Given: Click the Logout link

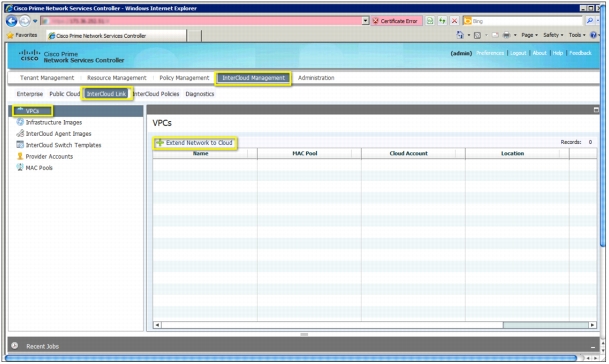Looking at the screenshot, I should (x=518, y=53).
